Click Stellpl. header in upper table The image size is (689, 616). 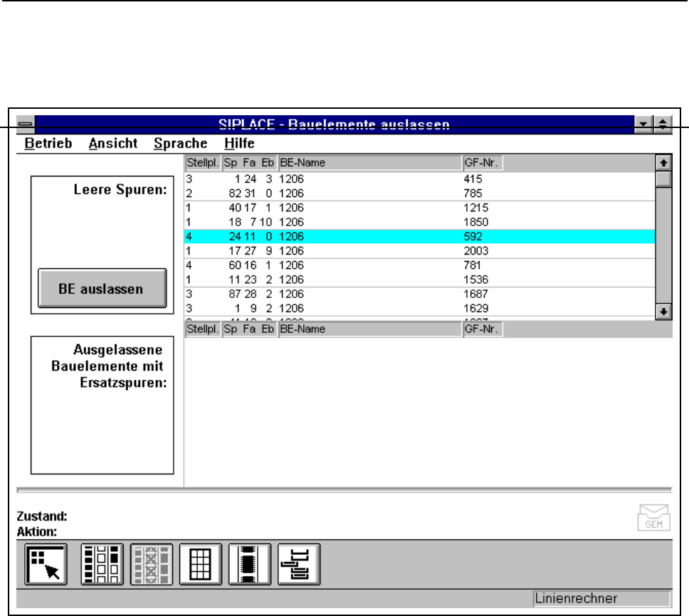pyautogui.click(x=203, y=163)
